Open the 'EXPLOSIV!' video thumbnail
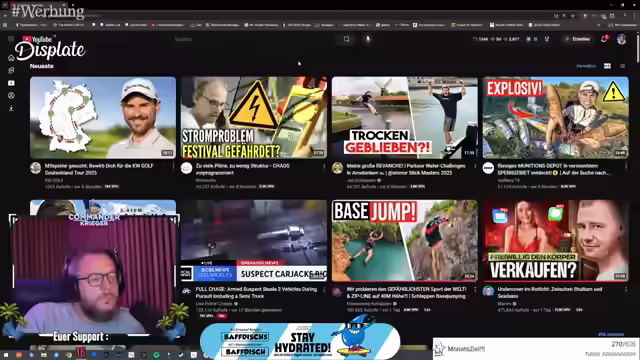The image size is (640, 360). [556, 118]
